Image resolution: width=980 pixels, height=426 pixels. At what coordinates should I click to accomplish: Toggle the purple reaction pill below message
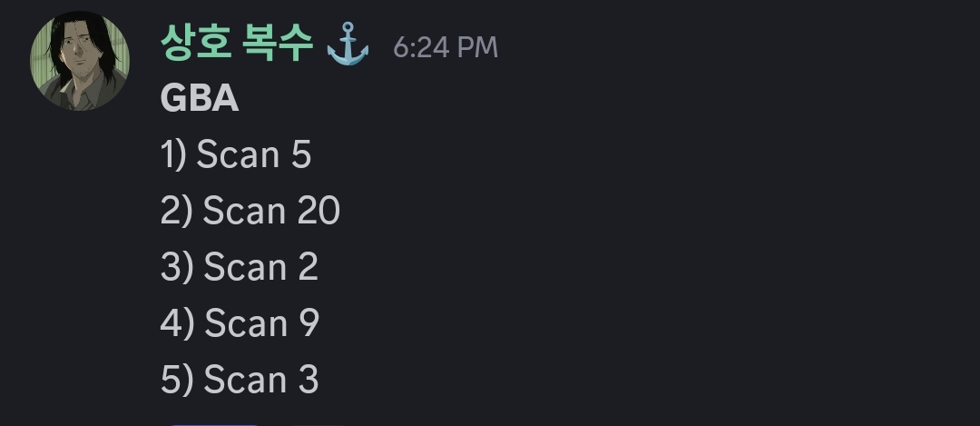pyautogui.click(x=214, y=423)
